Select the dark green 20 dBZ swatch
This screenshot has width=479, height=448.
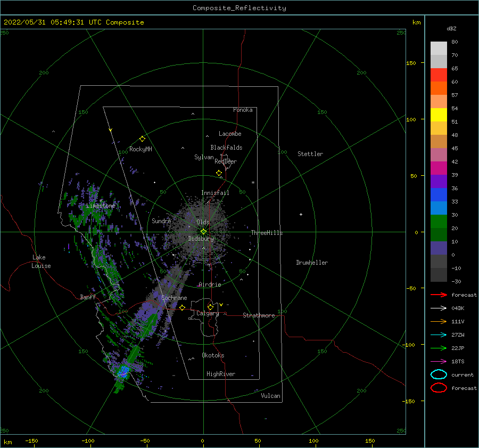click(439, 235)
